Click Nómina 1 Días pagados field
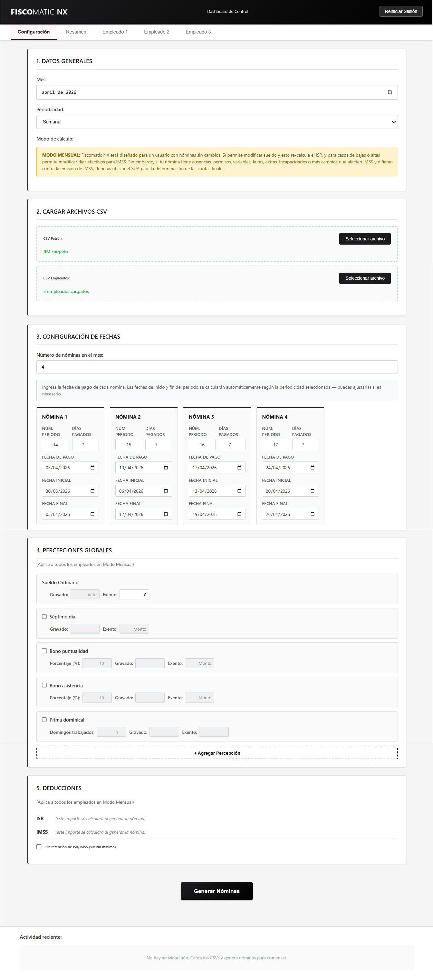Screen dimensions: 433x980 coord(85,445)
